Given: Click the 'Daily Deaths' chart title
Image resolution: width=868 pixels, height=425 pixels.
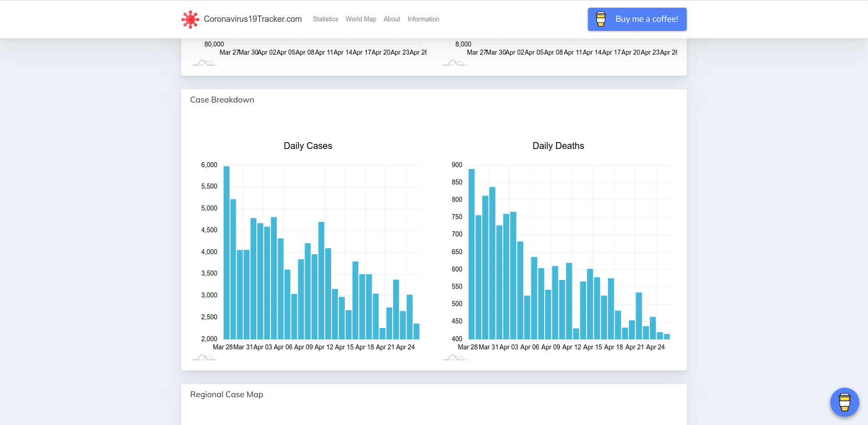Looking at the screenshot, I should (558, 146).
